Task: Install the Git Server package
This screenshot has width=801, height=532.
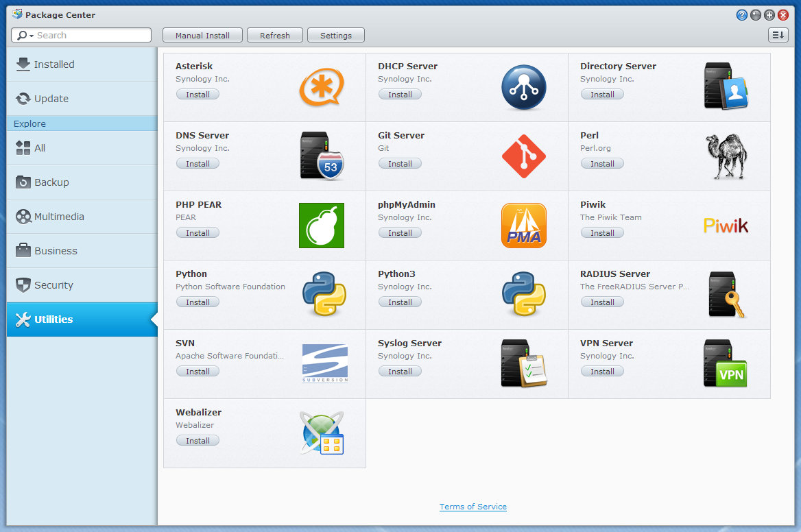Action: (400, 163)
